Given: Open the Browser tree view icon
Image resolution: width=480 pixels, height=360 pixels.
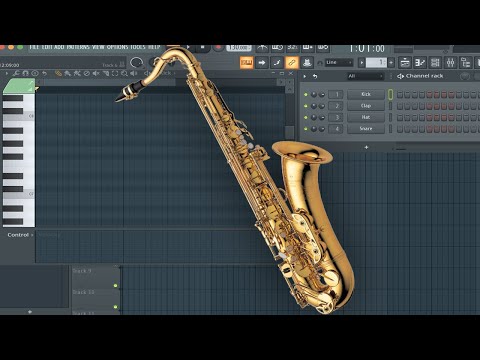Looking at the screenshot, I should tap(465, 62).
